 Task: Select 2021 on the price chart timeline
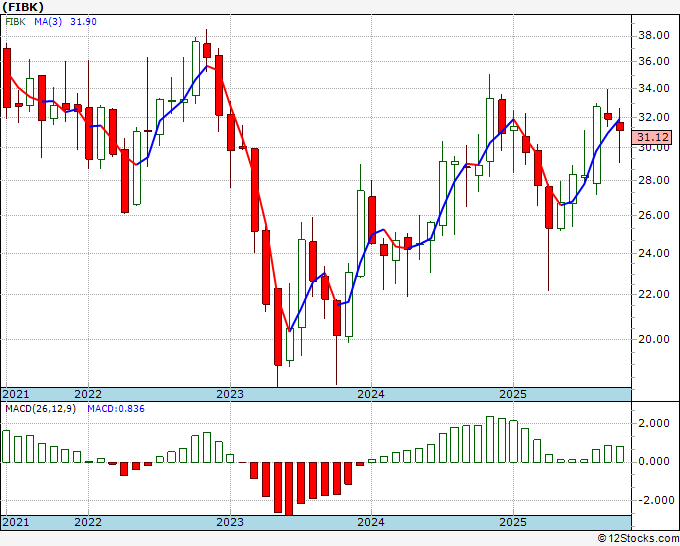click(x=16, y=394)
